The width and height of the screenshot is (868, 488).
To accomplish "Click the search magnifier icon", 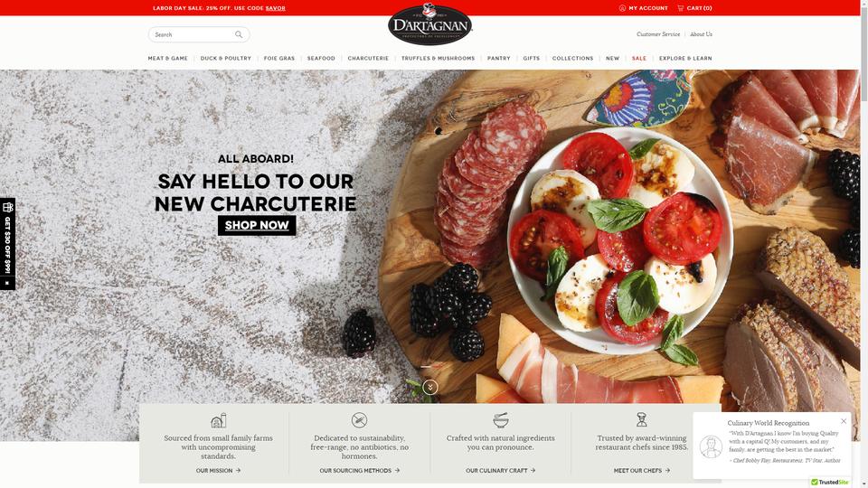I will 239,34.
